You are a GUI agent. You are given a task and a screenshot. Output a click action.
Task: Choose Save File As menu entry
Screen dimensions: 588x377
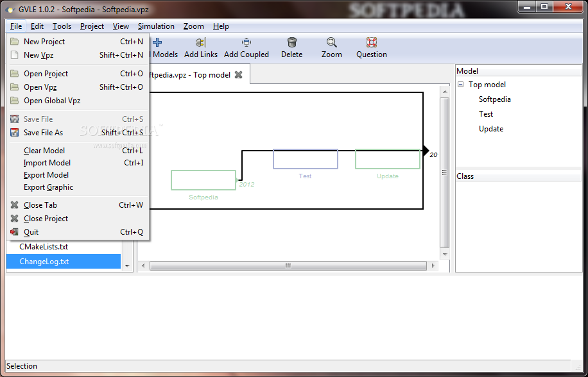(x=78, y=133)
